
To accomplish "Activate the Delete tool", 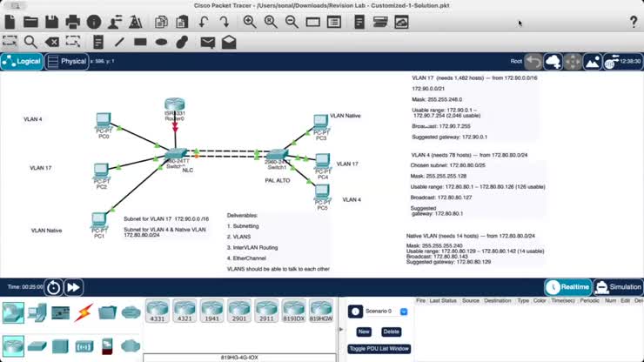I will 51,42.
